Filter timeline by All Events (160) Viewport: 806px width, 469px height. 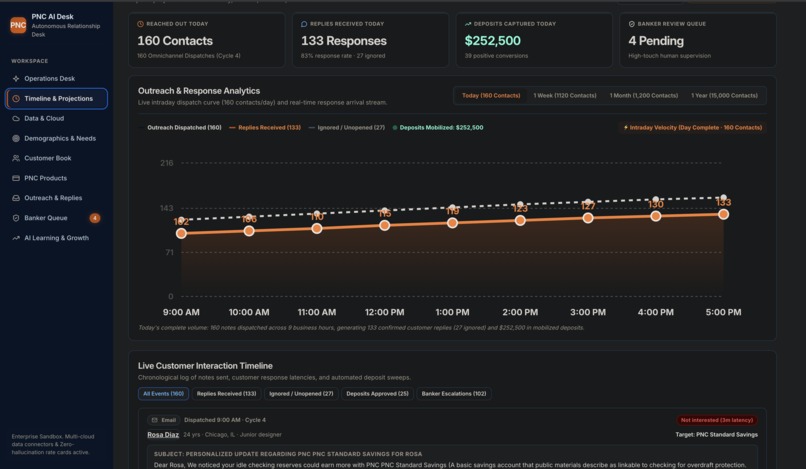pos(163,394)
